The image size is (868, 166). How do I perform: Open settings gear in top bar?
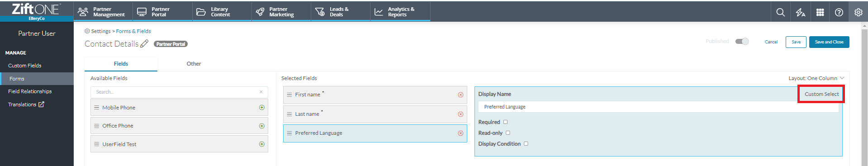[858, 12]
